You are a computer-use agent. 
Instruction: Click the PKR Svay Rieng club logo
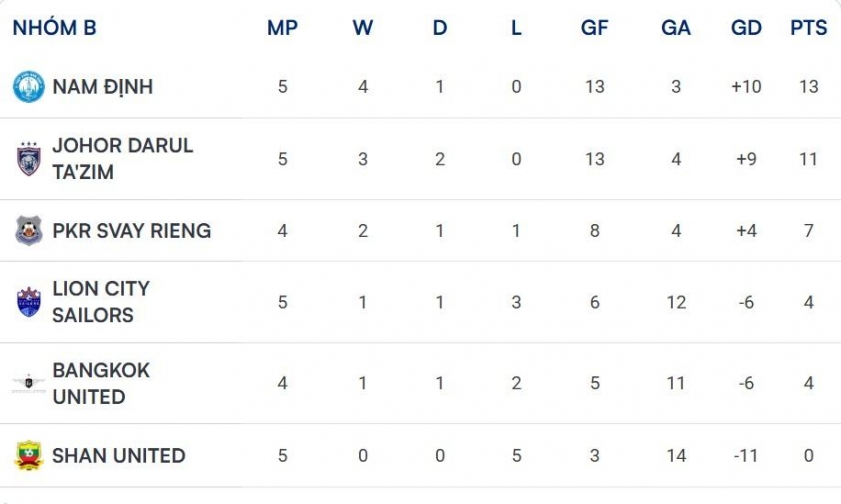(28, 231)
